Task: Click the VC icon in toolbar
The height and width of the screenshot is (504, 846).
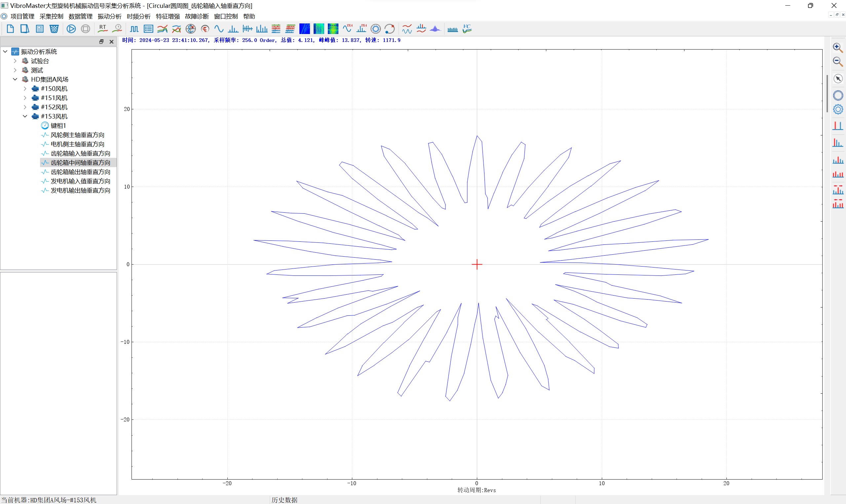Action: tap(467, 29)
